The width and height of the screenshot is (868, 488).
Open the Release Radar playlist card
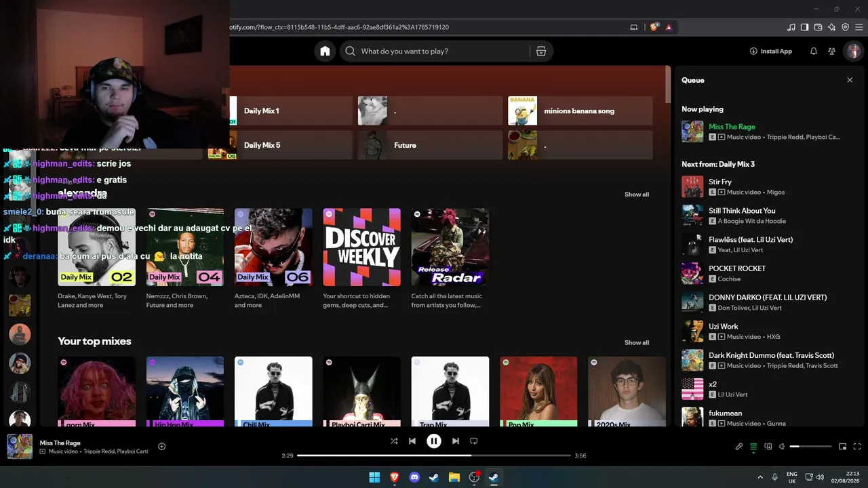450,259
